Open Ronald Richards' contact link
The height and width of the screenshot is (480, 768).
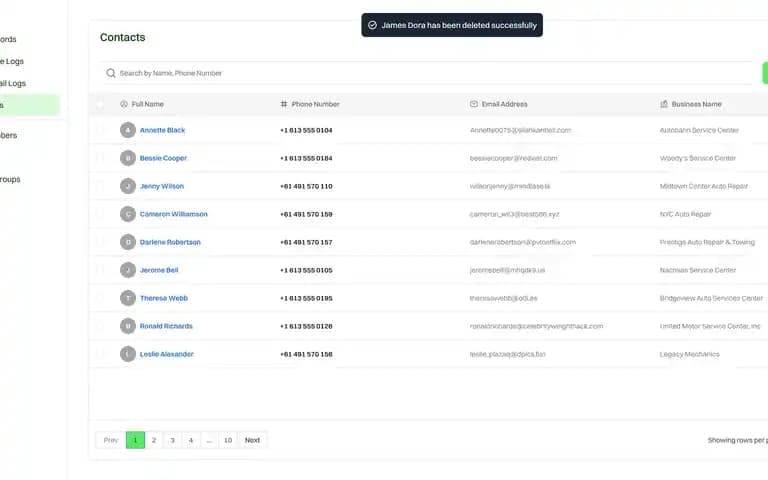click(x=166, y=326)
